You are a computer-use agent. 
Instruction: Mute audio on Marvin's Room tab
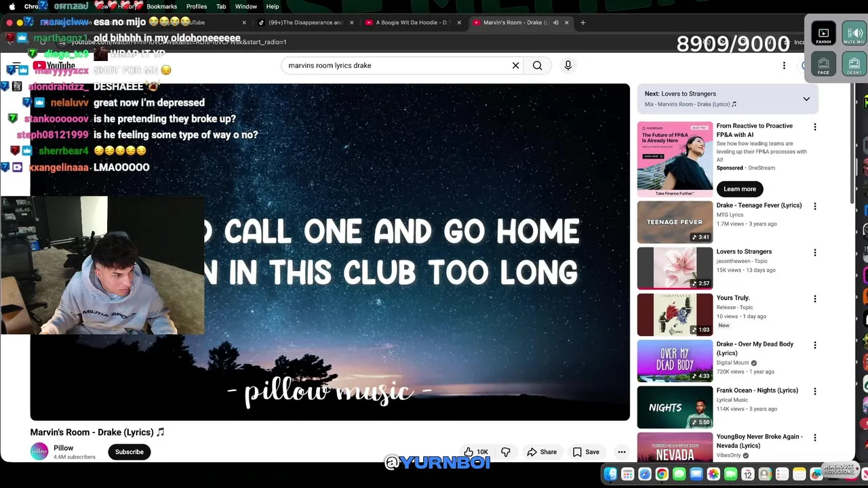pos(555,22)
